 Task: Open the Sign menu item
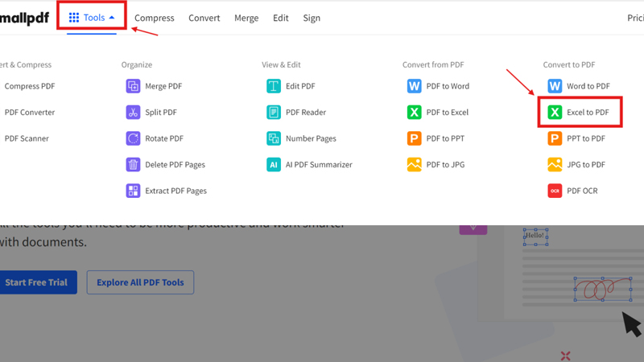(x=312, y=18)
